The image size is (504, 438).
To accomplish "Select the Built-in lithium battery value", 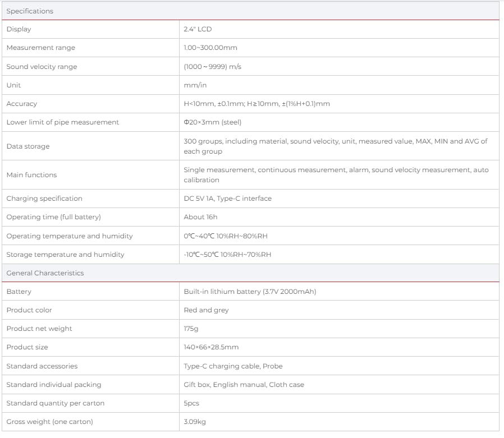I will tap(246, 292).
